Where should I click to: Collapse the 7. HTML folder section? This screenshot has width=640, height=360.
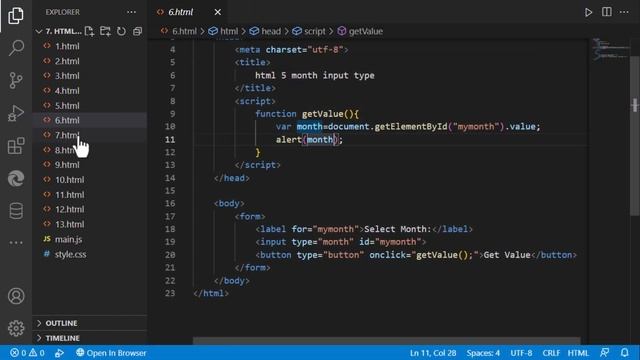point(58,31)
